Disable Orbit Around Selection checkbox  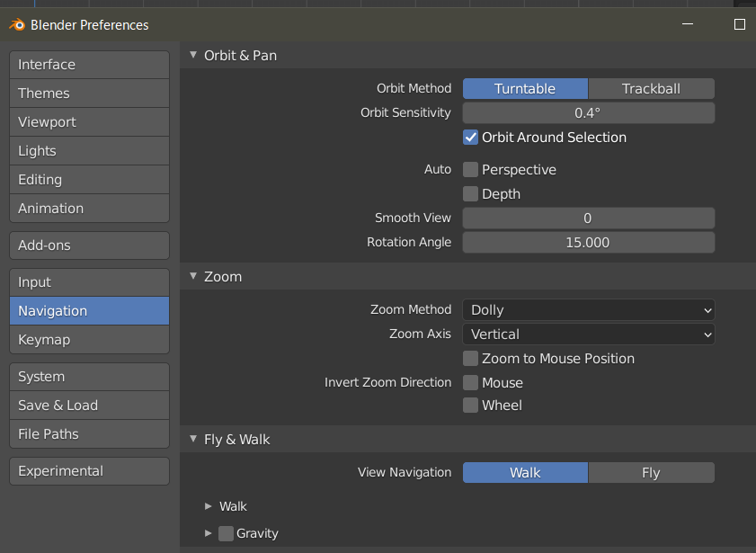[x=470, y=138]
